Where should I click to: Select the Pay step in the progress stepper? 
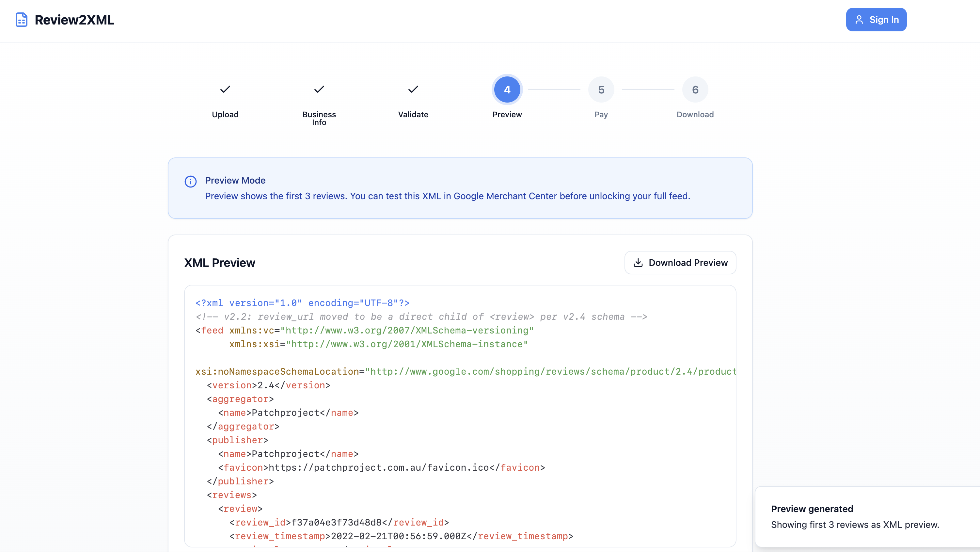click(x=601, y=89)
